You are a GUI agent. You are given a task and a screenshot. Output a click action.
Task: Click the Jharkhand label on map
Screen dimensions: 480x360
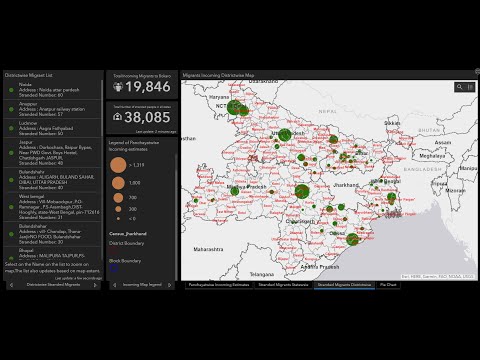tap(346, 185)
